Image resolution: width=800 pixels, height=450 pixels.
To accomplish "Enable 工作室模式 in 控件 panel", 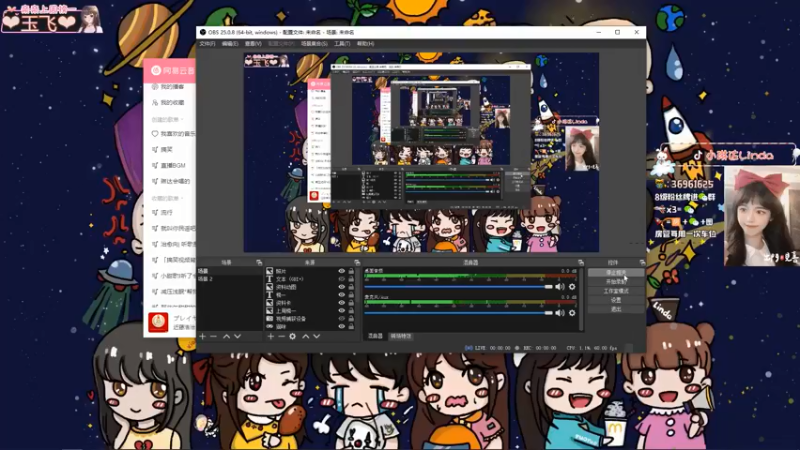I will (616, 291).
